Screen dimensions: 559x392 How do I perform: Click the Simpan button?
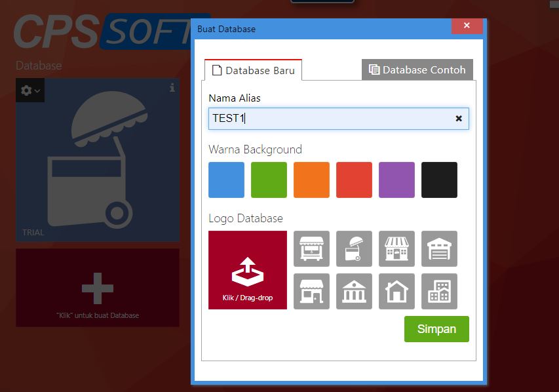pos(436,329)
